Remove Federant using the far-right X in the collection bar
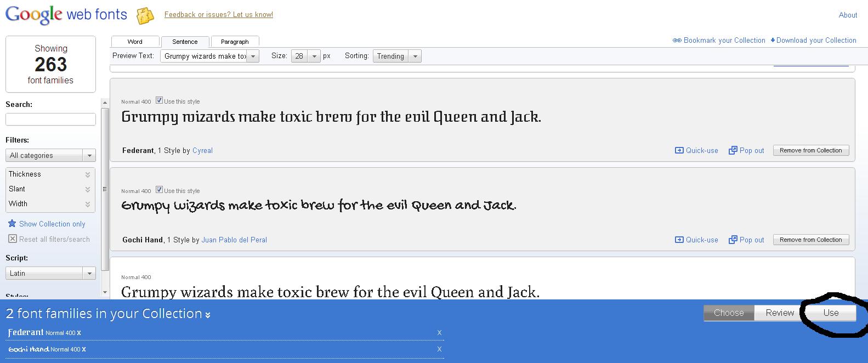This screenshot has width=868, height=363. tap(439, 333)
